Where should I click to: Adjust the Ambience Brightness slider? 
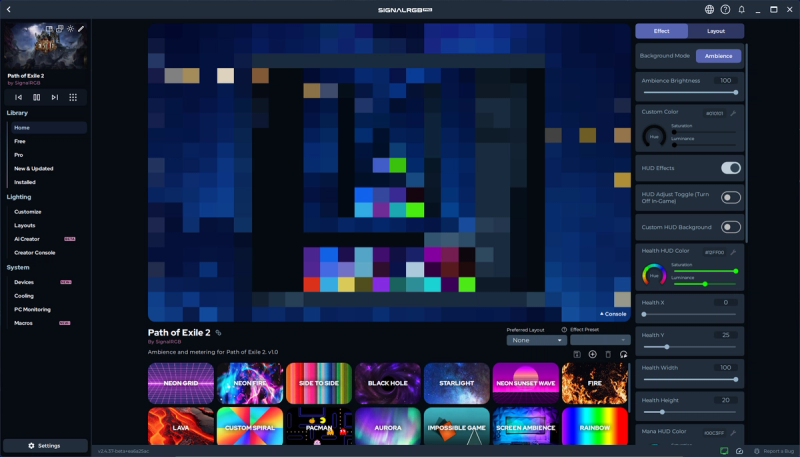689,92
